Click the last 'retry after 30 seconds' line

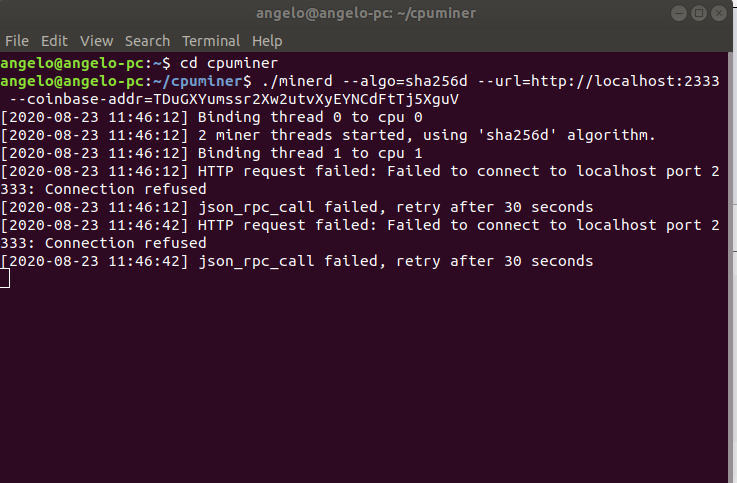click(297, 261)
